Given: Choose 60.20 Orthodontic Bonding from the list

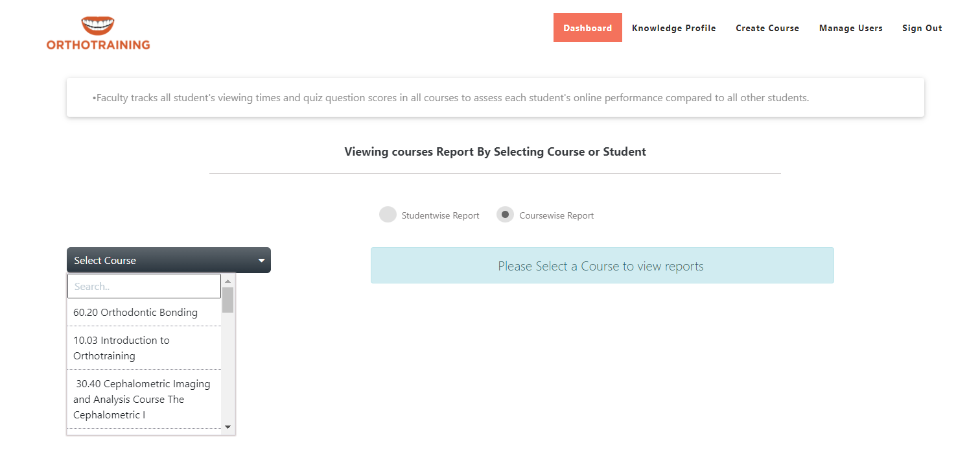Looking at the screenshot, I should 135,313.
